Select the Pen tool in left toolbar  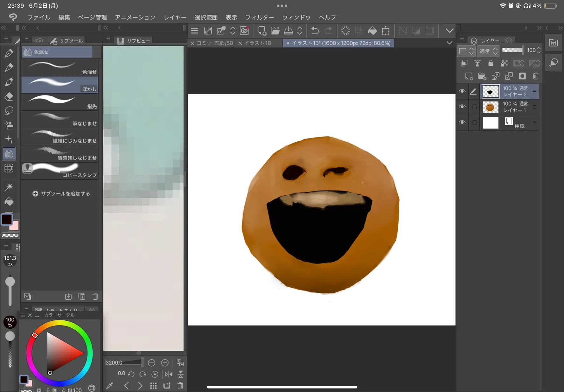(9, 53)
